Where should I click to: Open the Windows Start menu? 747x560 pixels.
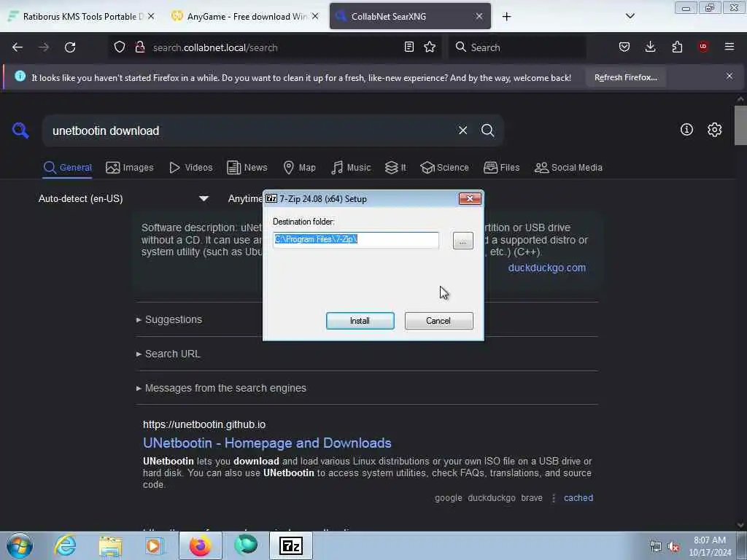20,545
